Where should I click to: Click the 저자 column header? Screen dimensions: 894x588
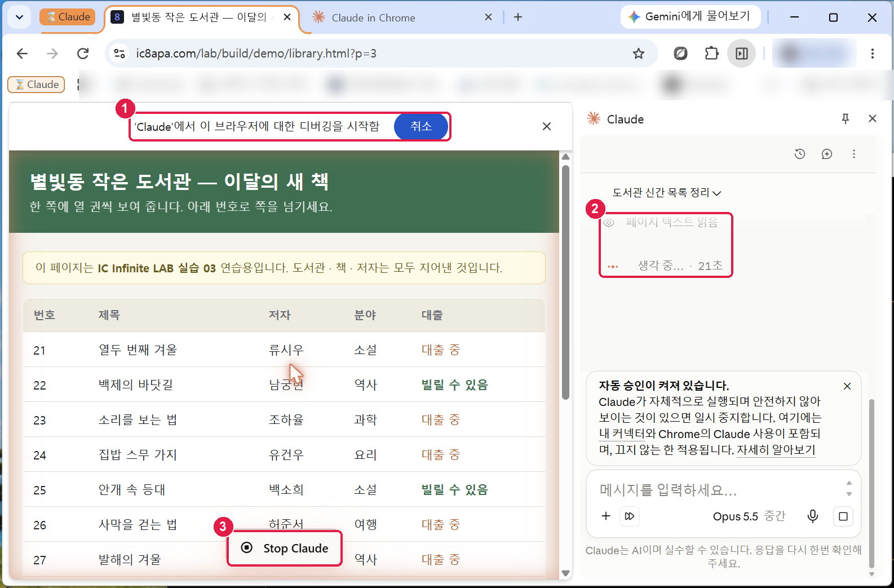click(x=280, y=315)
